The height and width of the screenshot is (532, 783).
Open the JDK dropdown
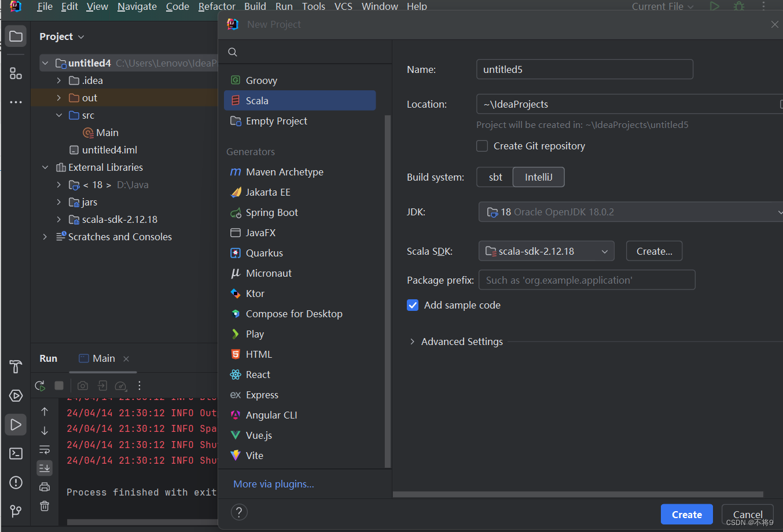tap(631, 212)
